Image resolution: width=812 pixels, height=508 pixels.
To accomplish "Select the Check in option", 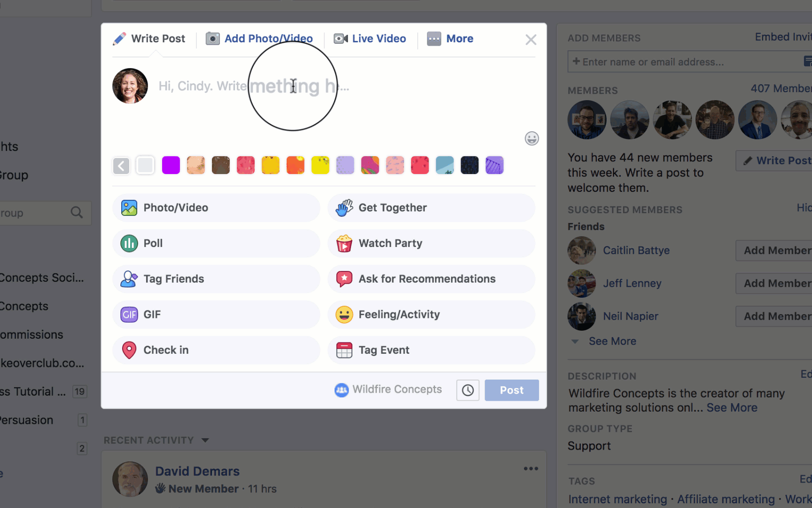I will tap(216, 350).
